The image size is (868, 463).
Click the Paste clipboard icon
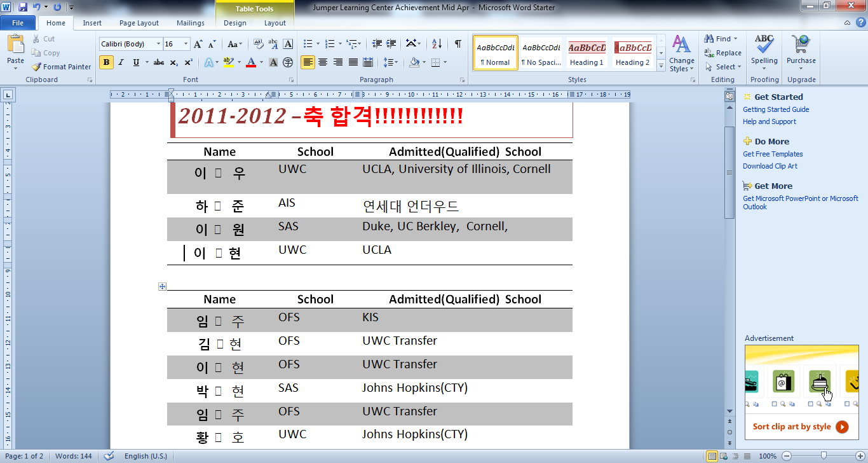[15, 44]
